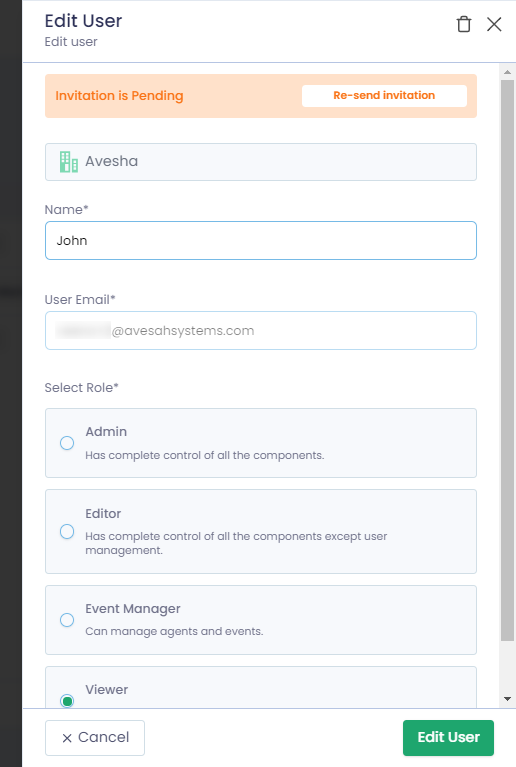516x767 pixels.
Task: Save changes with the Edit User button
Action: point(449,738)
